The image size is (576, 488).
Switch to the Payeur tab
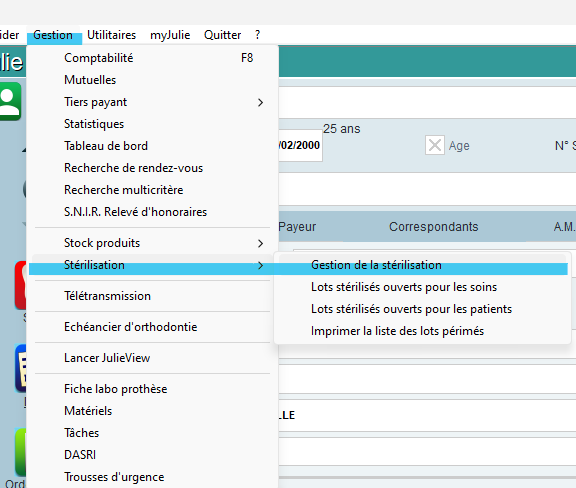[x=297, y=227]
